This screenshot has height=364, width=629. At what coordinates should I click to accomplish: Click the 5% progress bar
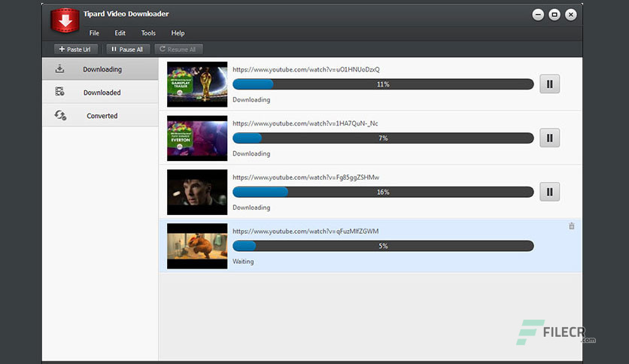383,246
